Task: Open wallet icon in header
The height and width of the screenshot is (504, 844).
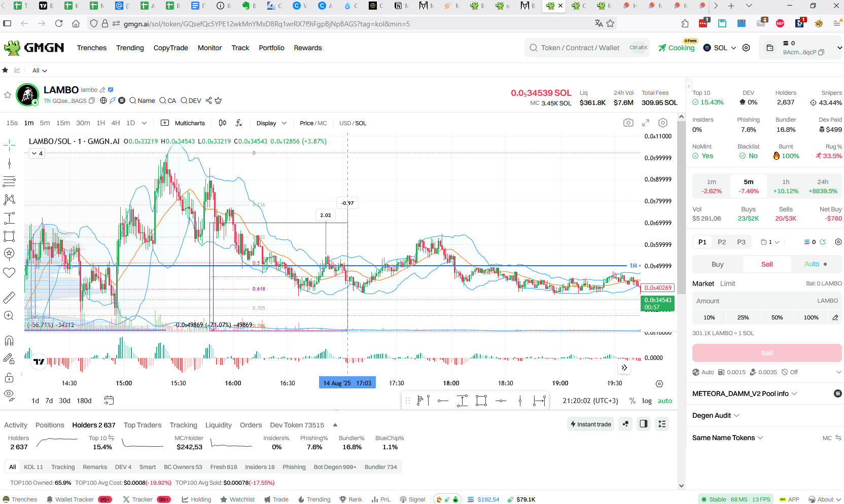Action: coord(770,48)
